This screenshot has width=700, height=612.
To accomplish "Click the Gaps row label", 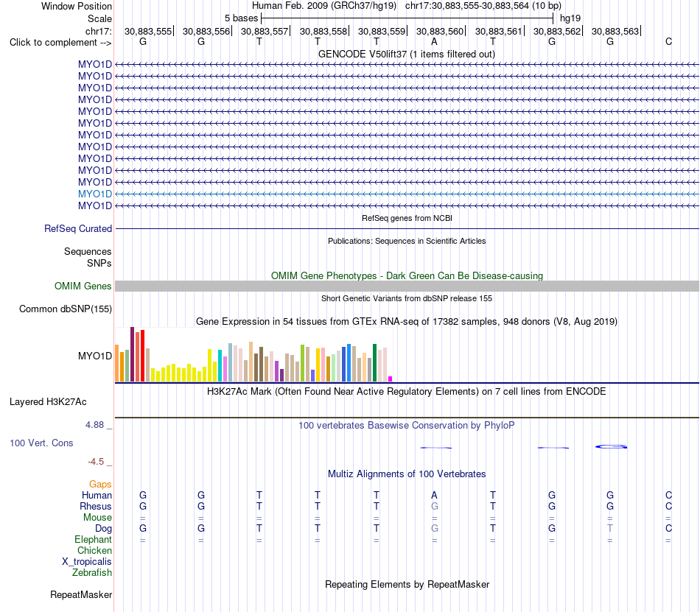I will click(100, 484).
